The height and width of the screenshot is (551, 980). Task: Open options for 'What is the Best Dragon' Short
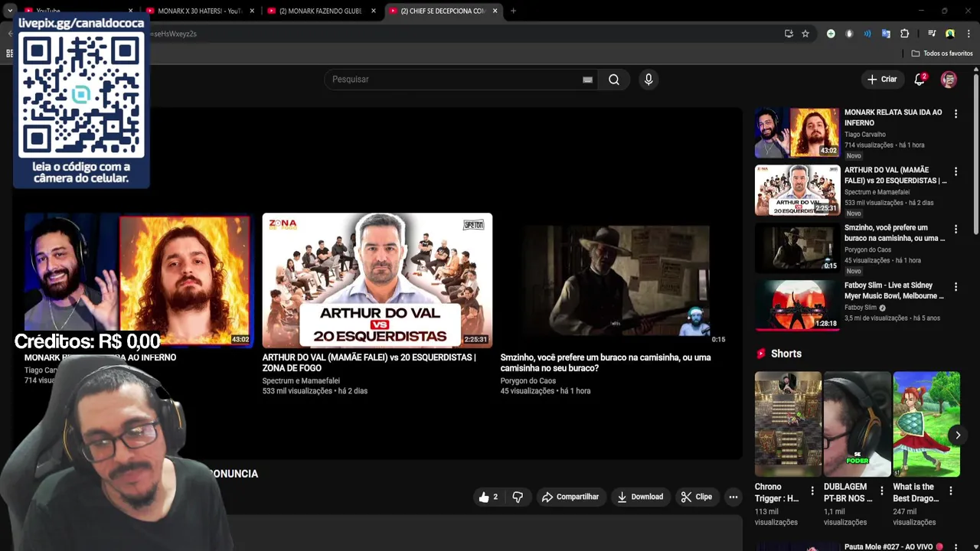click(950, 491)
